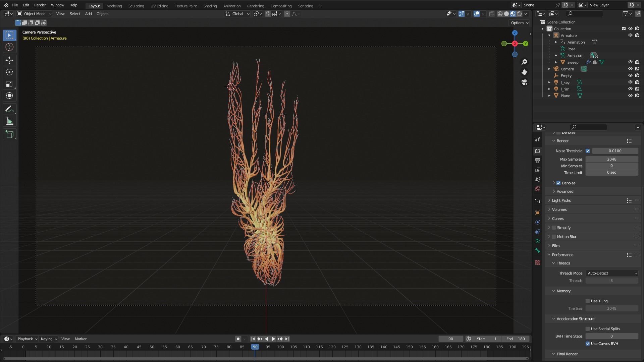The image size is (644, 362).
Task: Open the Armature Data properties tab
Action: click(x=538, y=241)
